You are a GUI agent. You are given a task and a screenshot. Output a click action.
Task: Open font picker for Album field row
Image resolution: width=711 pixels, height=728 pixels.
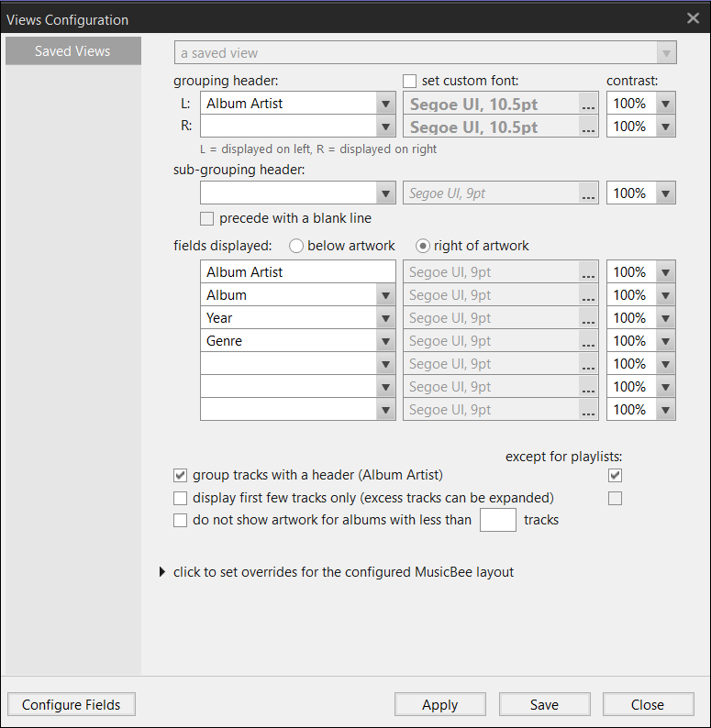(x=588, y=295)
